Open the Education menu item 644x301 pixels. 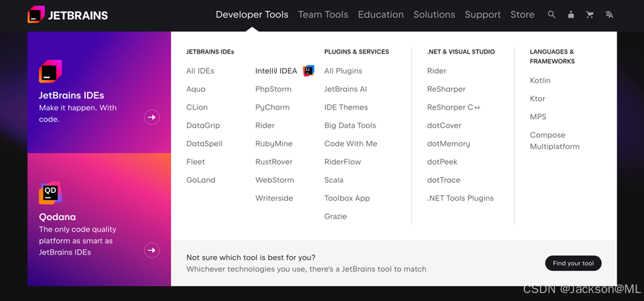click(x=380, y=15)
